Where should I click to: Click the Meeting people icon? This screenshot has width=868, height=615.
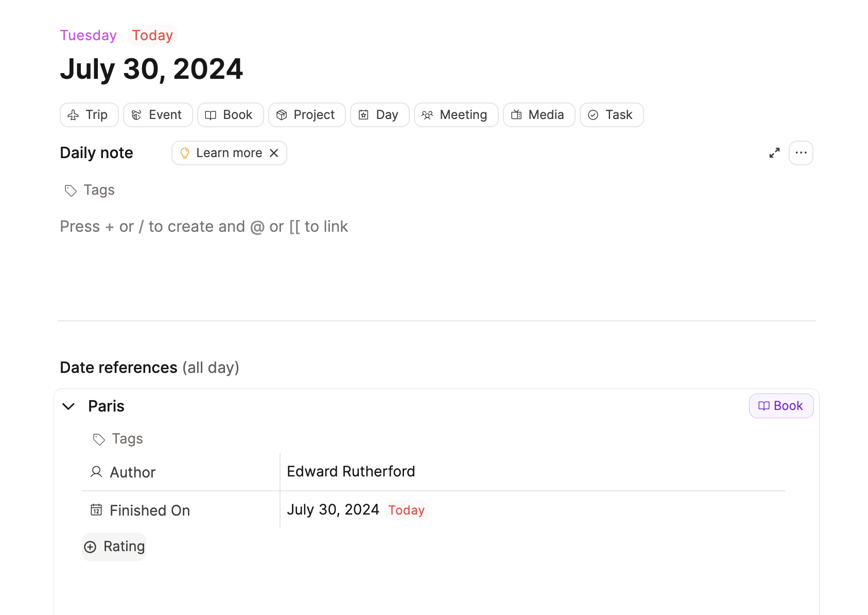coord(427,115)
